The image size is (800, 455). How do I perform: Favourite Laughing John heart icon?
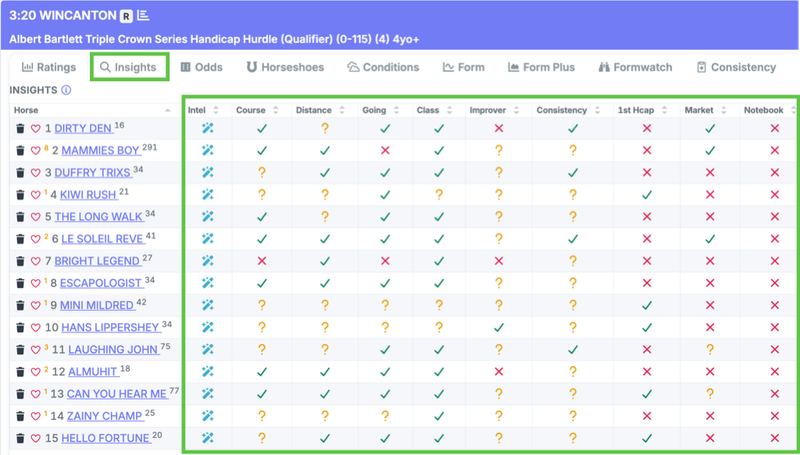36,349
